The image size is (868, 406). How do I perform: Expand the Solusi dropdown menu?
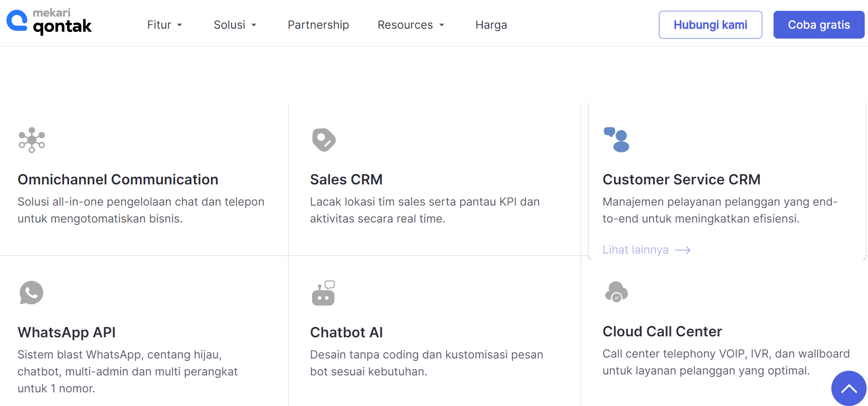(235, 25)
